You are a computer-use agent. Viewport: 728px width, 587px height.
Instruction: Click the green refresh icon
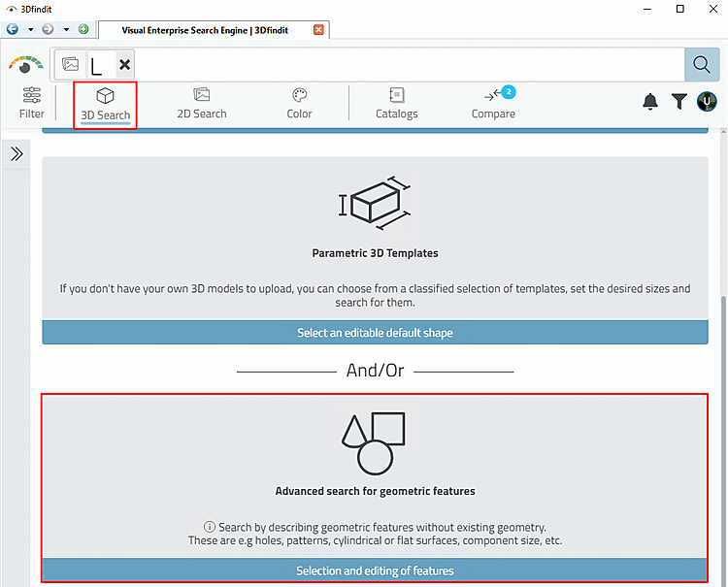(83, 29)
